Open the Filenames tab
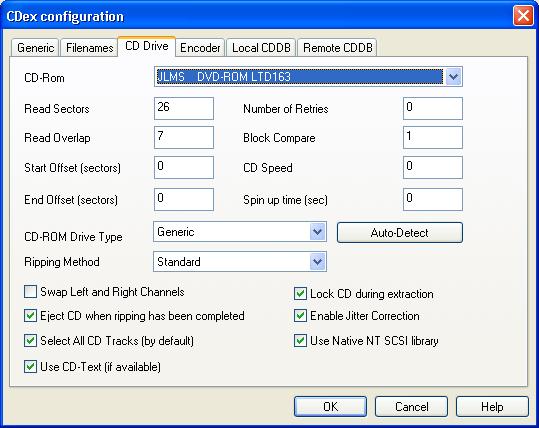 [x=89, y=47]
